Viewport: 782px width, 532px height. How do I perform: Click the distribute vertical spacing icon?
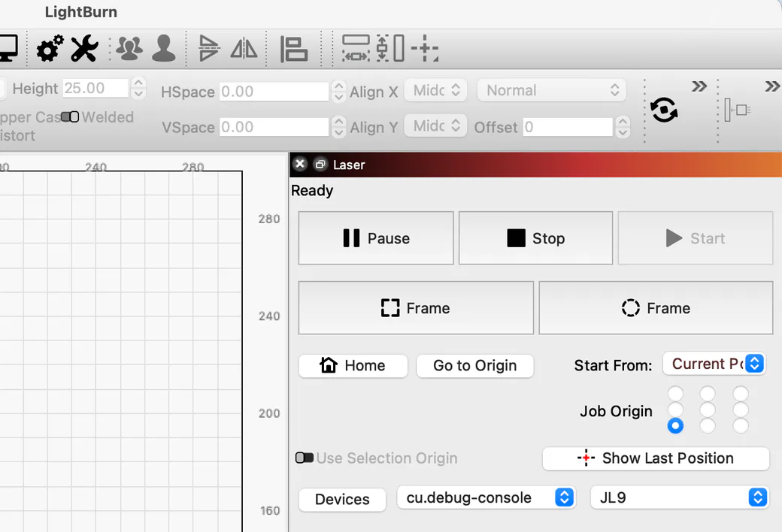pyautogui.click(x=390, y=48)
